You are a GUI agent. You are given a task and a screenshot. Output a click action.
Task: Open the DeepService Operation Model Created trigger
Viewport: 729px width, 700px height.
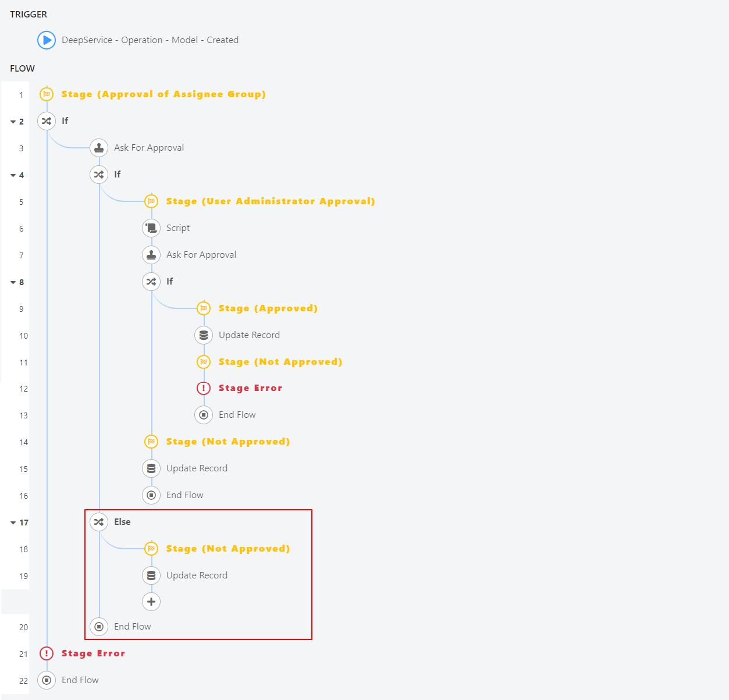(150, 40)
